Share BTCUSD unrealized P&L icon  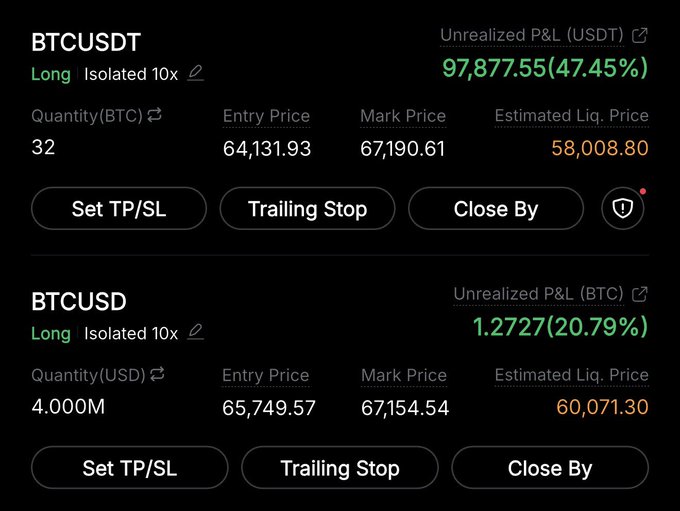[641, 294]
